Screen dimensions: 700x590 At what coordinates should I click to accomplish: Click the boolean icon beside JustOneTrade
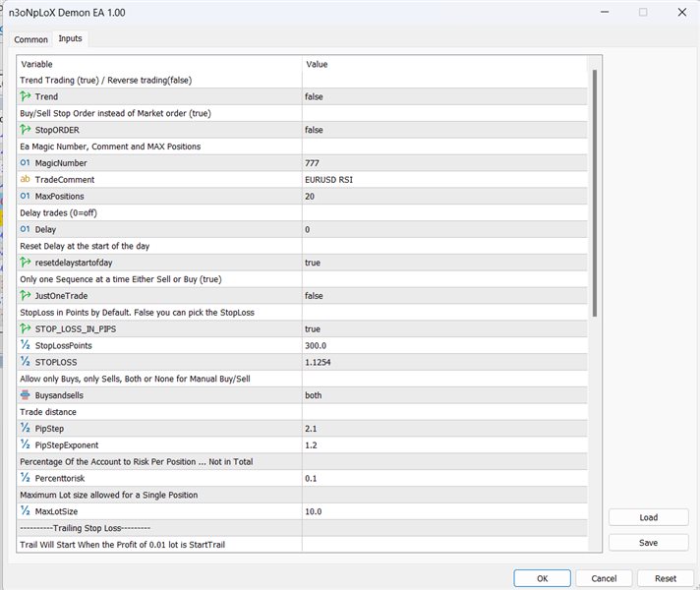tap(25, 295)
